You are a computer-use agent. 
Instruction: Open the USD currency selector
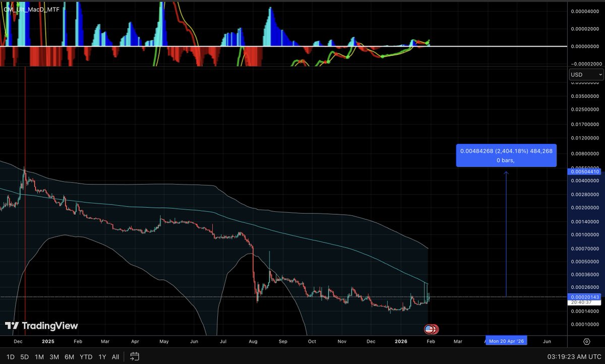[585, 74]
